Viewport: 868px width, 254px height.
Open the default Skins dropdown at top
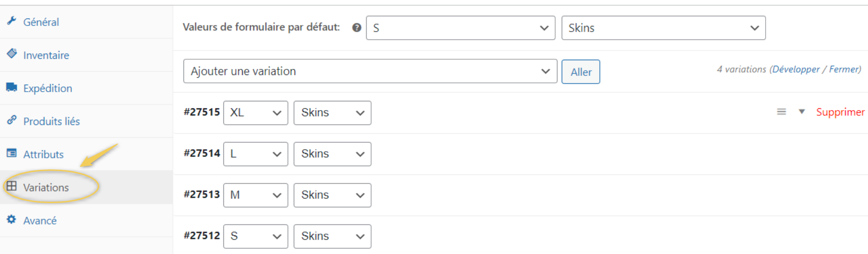coord(663,28)
